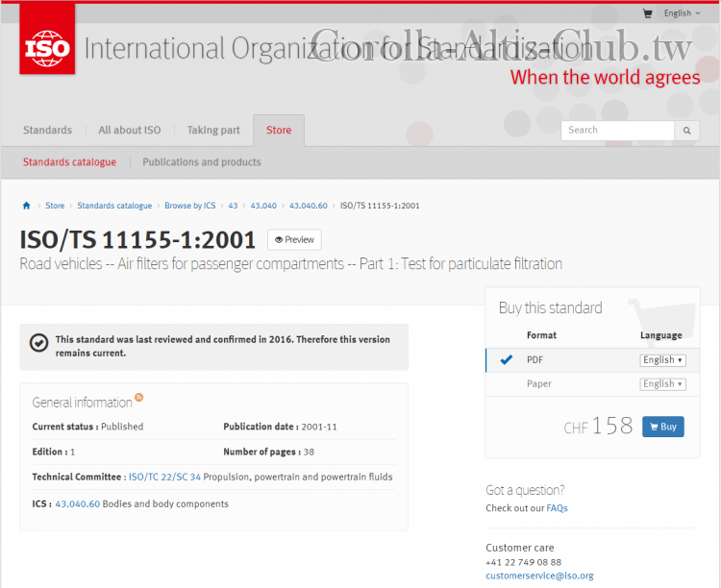The width and height of the screenshot is (721, 588).
Task: Click the 'Publication date : 2001-11' text
Action: coord(280,427)
